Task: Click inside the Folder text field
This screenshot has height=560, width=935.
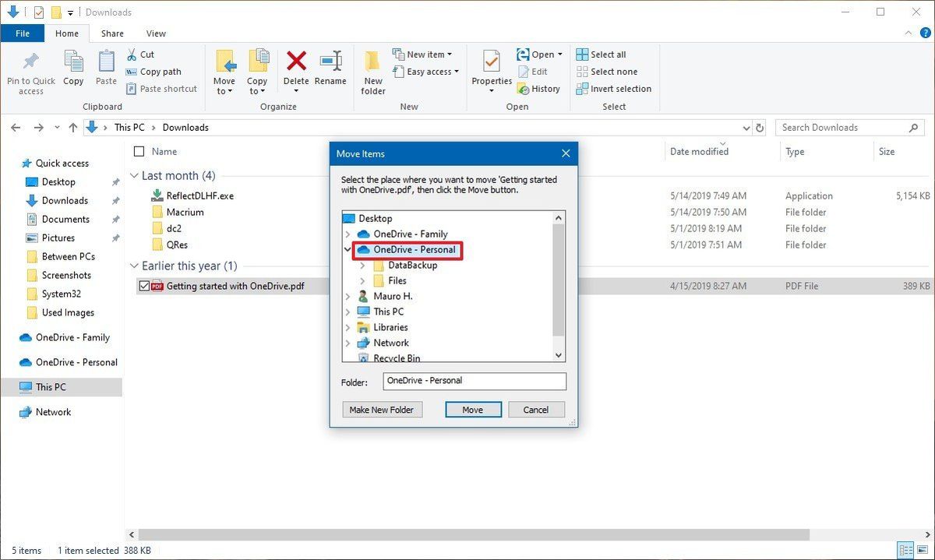Action: [474, 381]
